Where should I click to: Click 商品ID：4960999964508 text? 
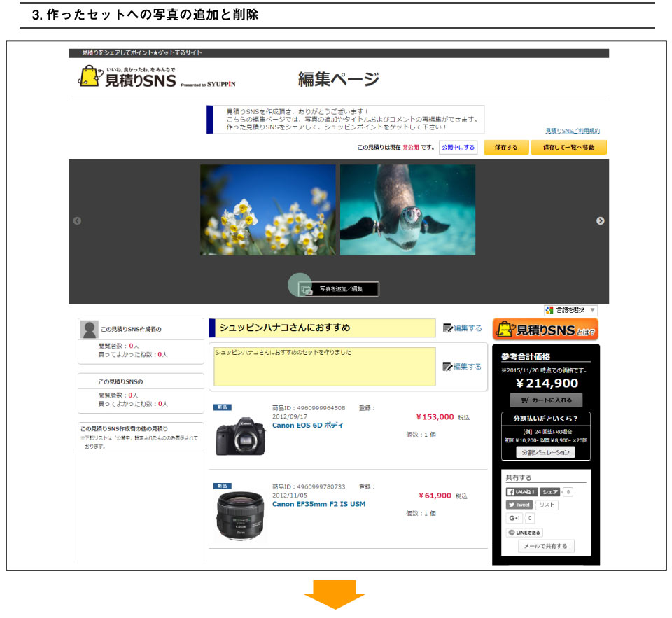309,408
